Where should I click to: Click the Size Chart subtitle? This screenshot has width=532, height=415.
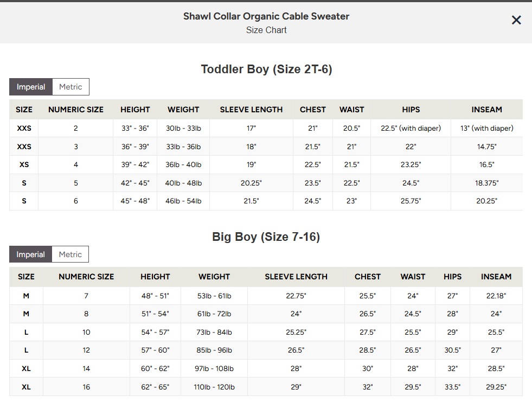coord(266,30)
